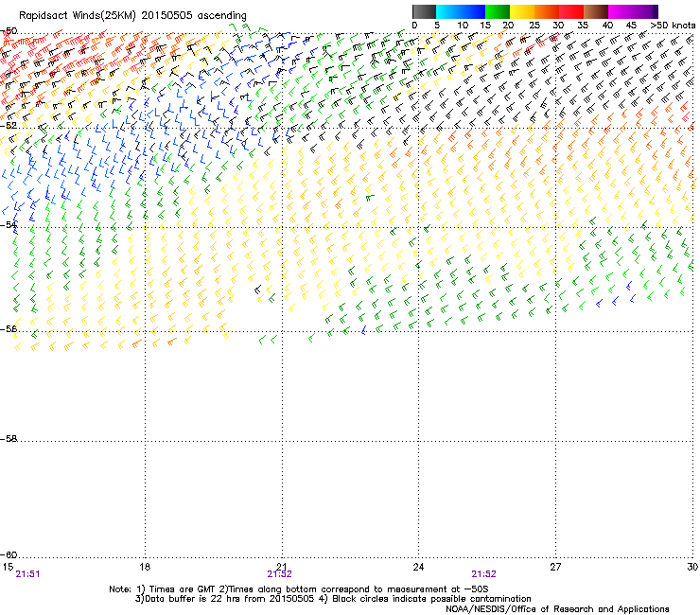Click the purple 21:51 time stamp
700x615 pixels.
click(27, 574)
